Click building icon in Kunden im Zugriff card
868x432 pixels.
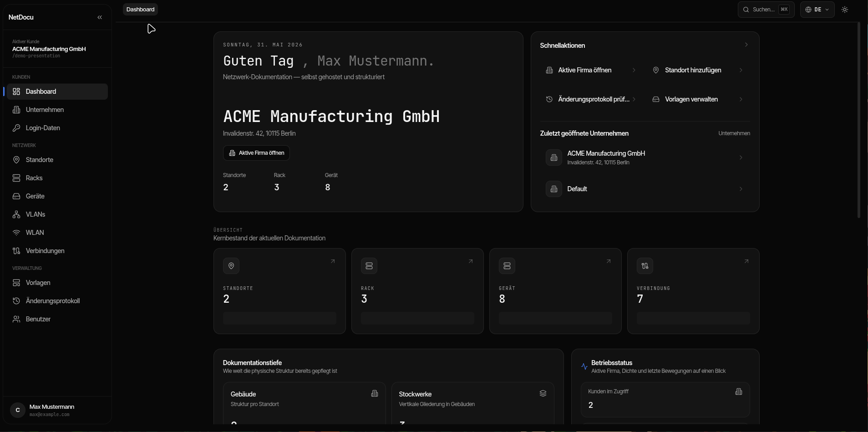(x=739, y=391)
